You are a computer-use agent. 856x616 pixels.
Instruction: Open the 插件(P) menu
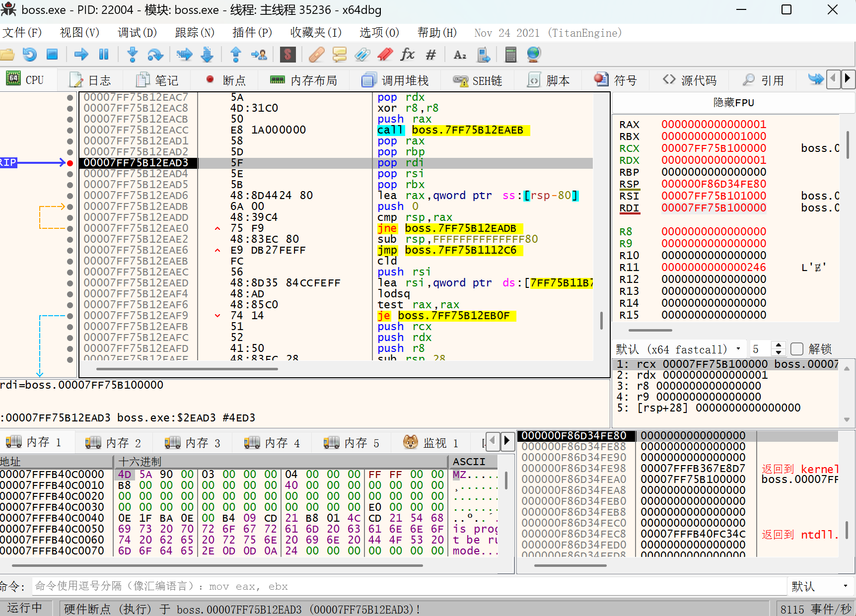point(253,33)
